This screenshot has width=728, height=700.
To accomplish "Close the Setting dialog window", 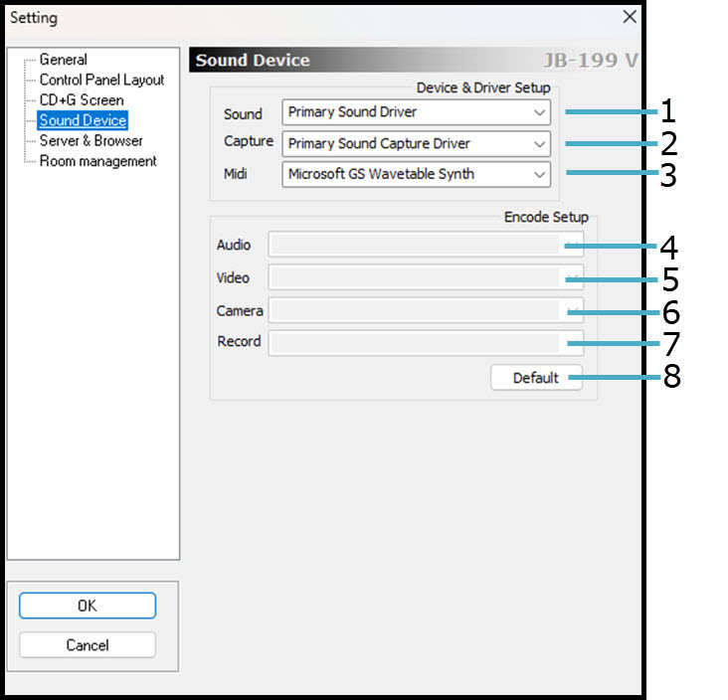I will [629, 17].
